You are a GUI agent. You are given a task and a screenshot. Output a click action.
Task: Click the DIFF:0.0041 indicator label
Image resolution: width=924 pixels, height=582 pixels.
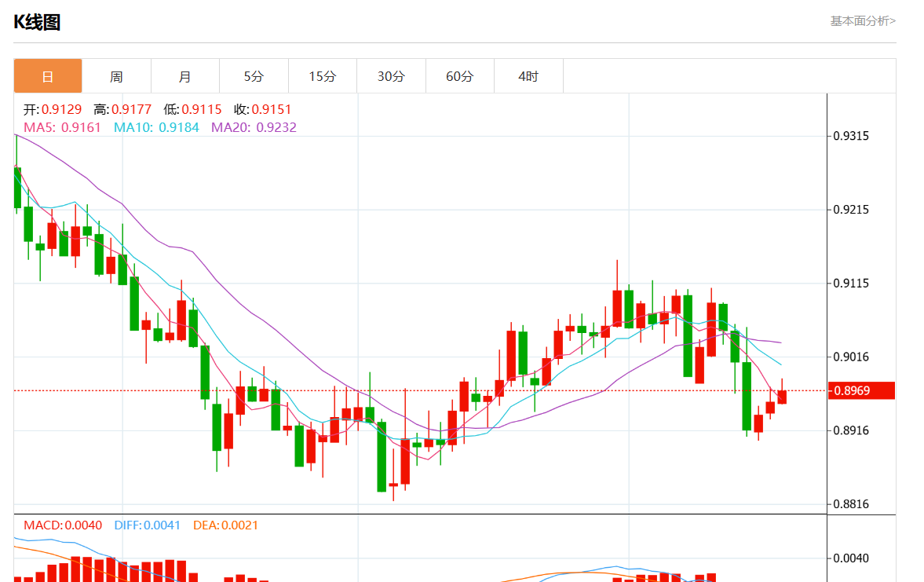(147, 525)
